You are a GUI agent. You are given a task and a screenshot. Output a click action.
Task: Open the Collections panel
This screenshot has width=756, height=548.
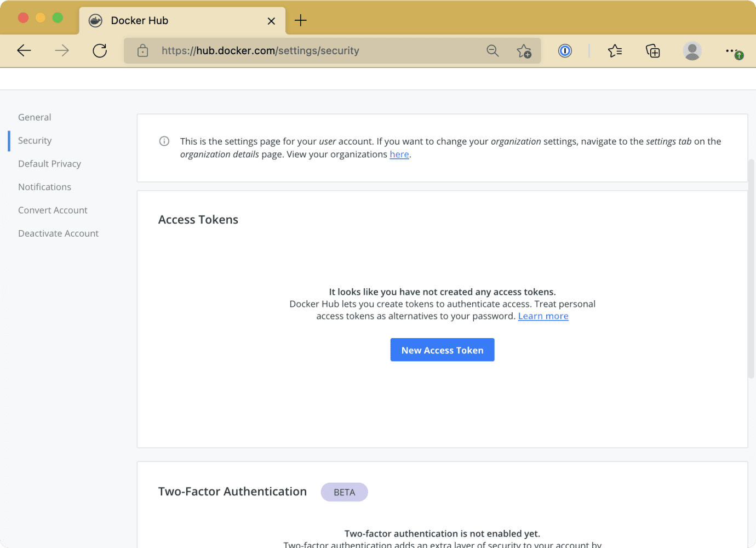pos(652,51)
